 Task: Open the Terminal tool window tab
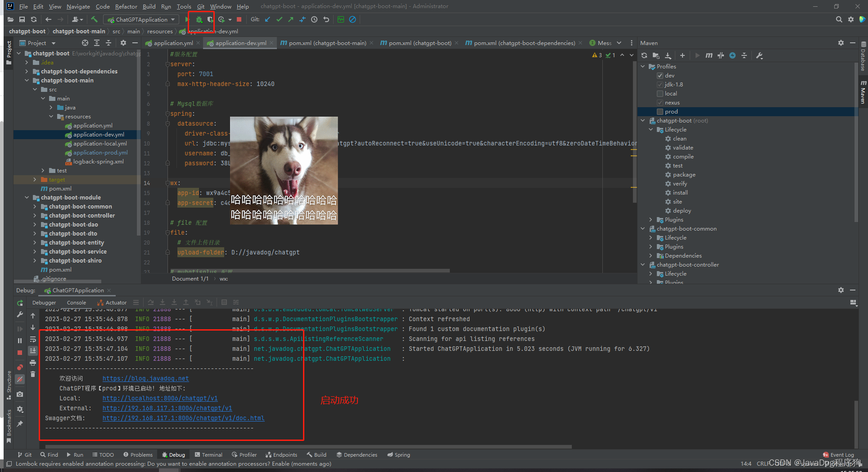pyautogui.click(x=208, y=455)
